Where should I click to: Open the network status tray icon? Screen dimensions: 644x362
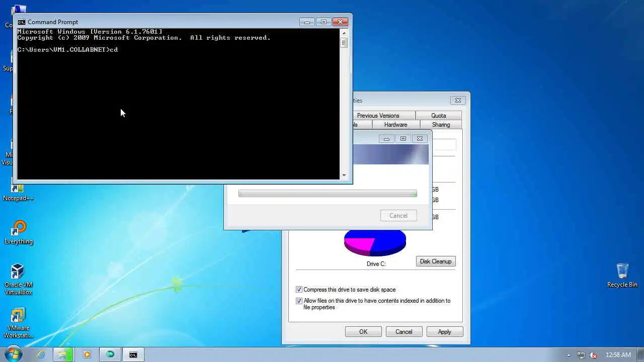pos(581,355)
